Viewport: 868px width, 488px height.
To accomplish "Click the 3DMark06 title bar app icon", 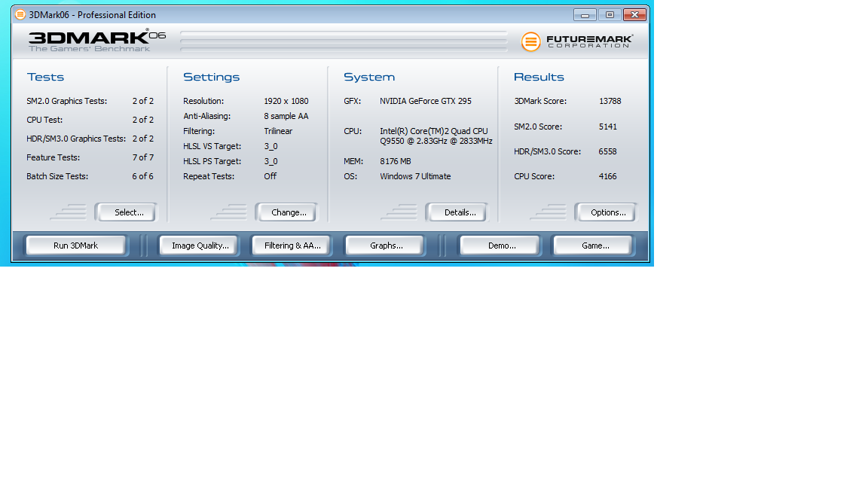I will (20, 14).
